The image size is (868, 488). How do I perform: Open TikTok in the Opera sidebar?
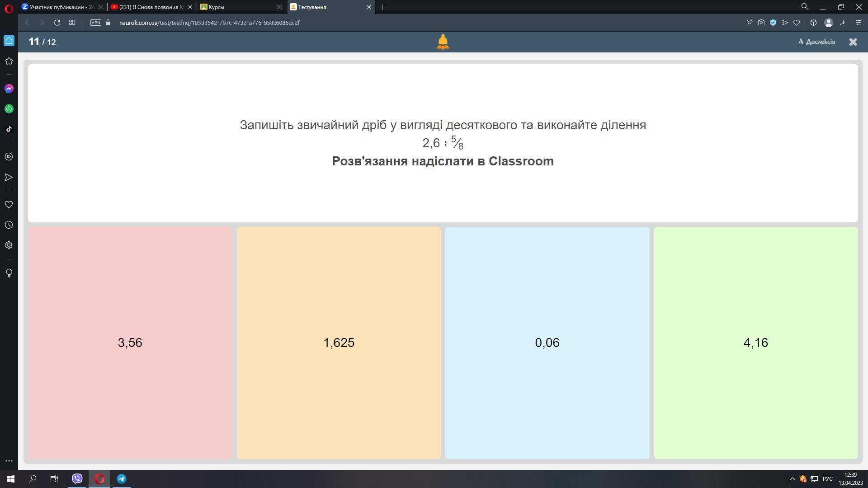click(x=9, y=129)
